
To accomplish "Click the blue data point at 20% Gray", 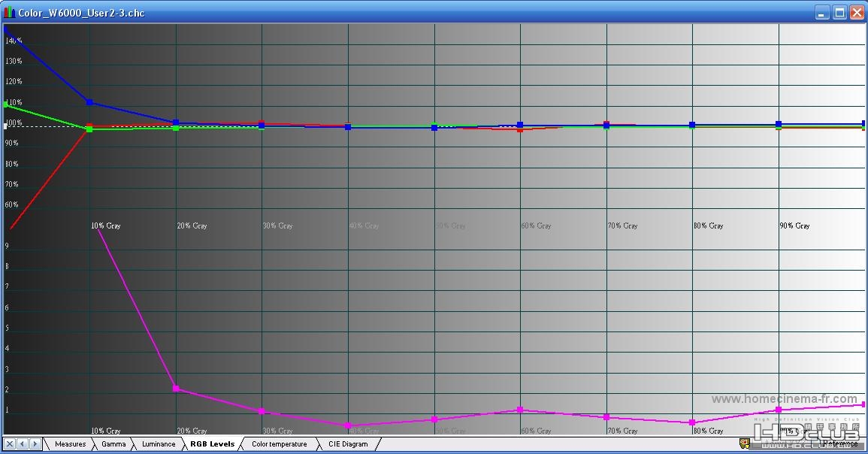I will point(176,123).
